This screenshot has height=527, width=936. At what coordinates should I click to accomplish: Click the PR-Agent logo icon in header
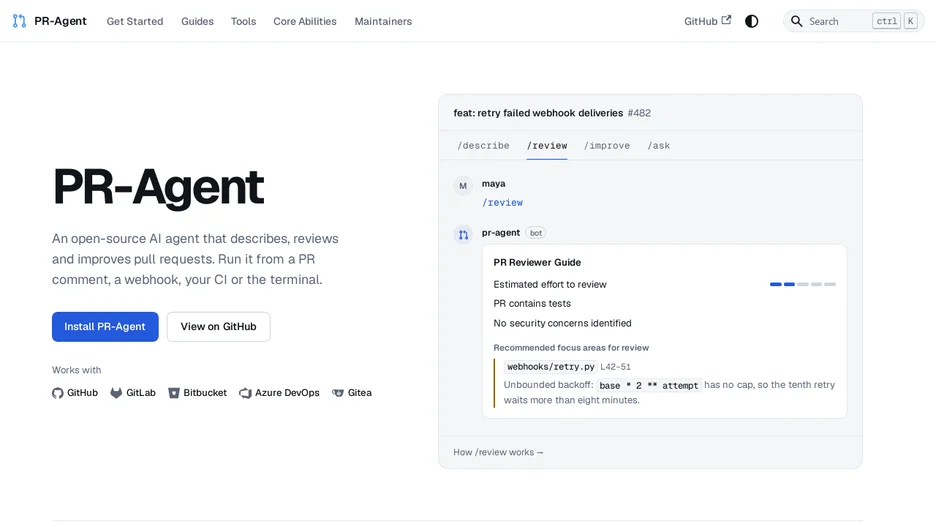(x=19, y=21)
